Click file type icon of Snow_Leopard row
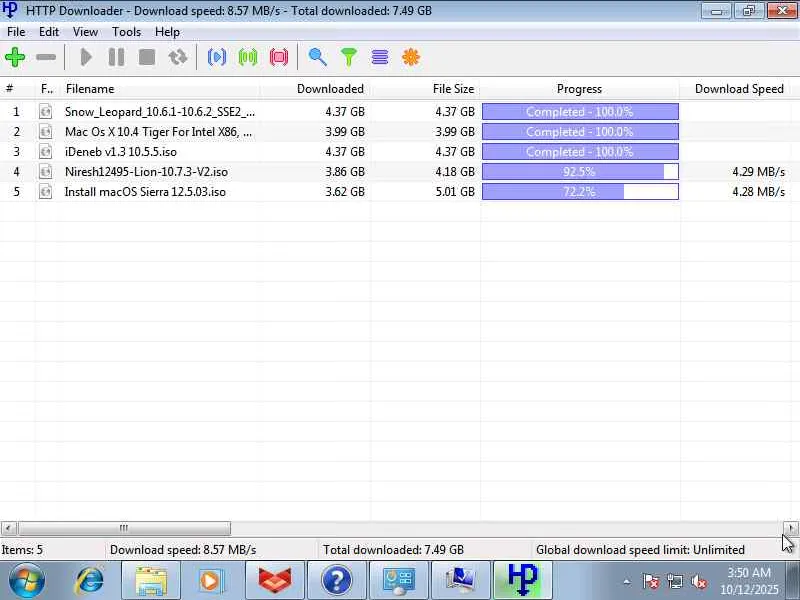The height and width of the screenshot is (600, 800). (45, 111)
